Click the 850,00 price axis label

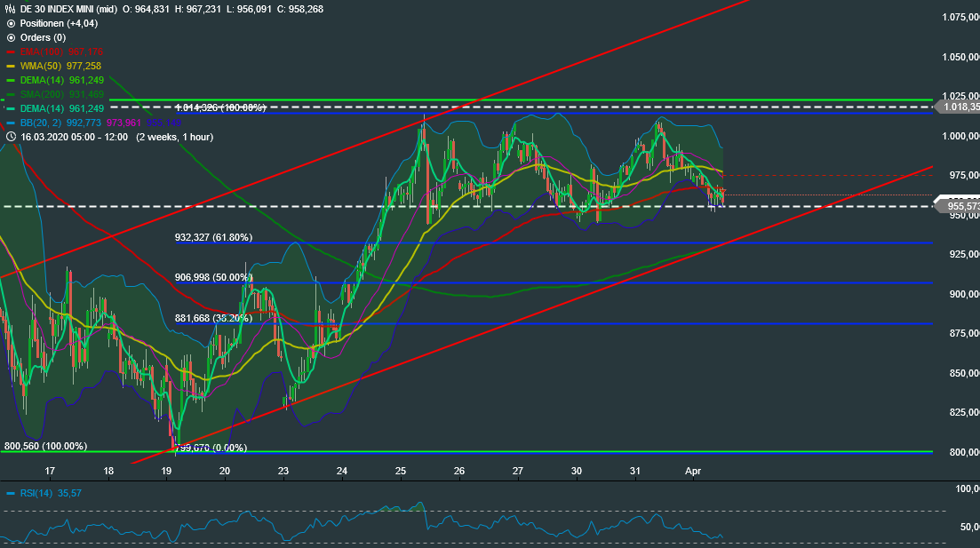[x=964, y=373]
